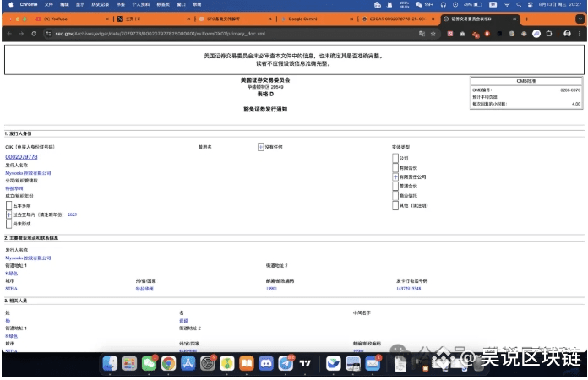Image resolution: width=588 pixels, height=380 pixels.
Task: Click the browser back arrow
Action: click(x=8, y=33)
